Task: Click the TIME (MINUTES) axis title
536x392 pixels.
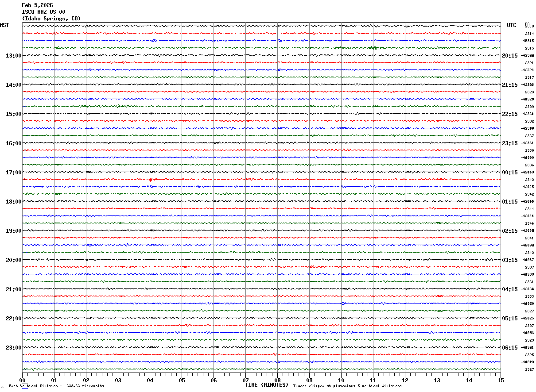Action: point(267,385)
